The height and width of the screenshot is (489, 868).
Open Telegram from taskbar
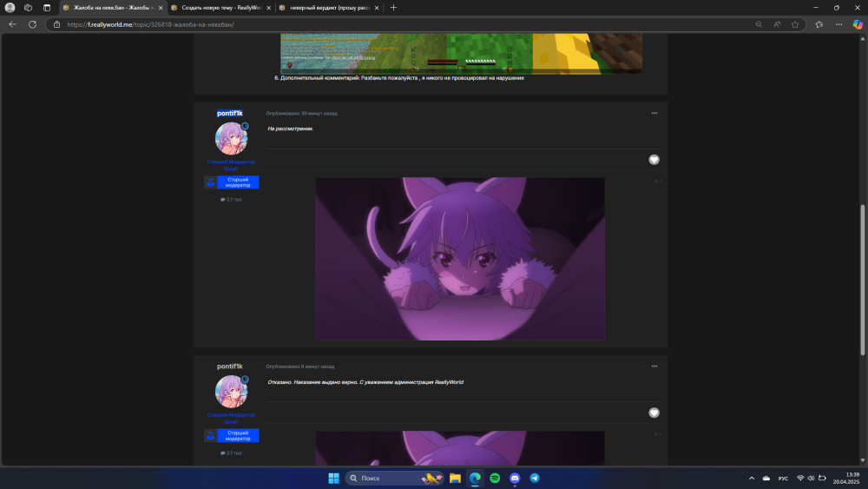pos(535,478)
